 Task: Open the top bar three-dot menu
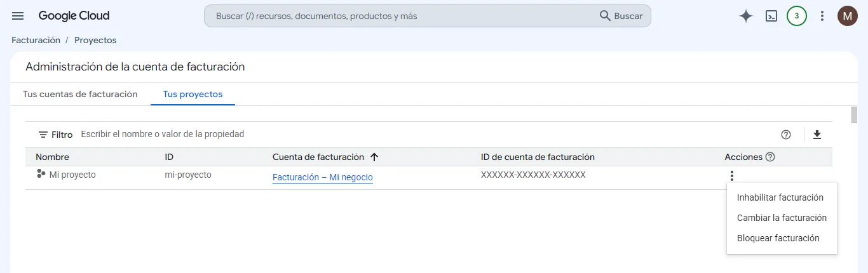(822, 16)
